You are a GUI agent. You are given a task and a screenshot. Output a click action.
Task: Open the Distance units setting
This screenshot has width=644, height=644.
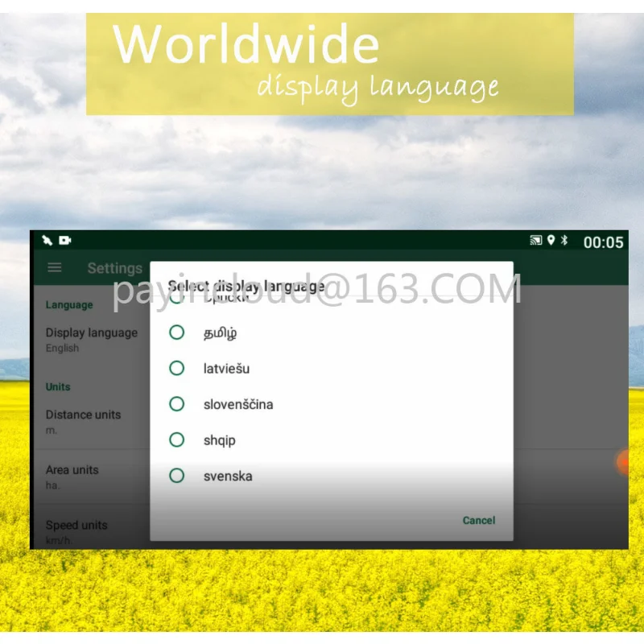(x=92, y=422)
